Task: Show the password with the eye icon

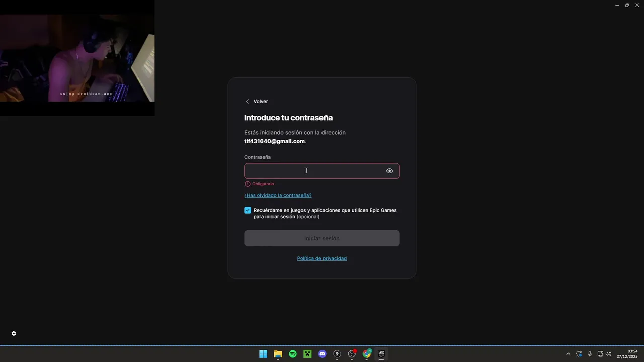Action: click(x=389, y=171)
